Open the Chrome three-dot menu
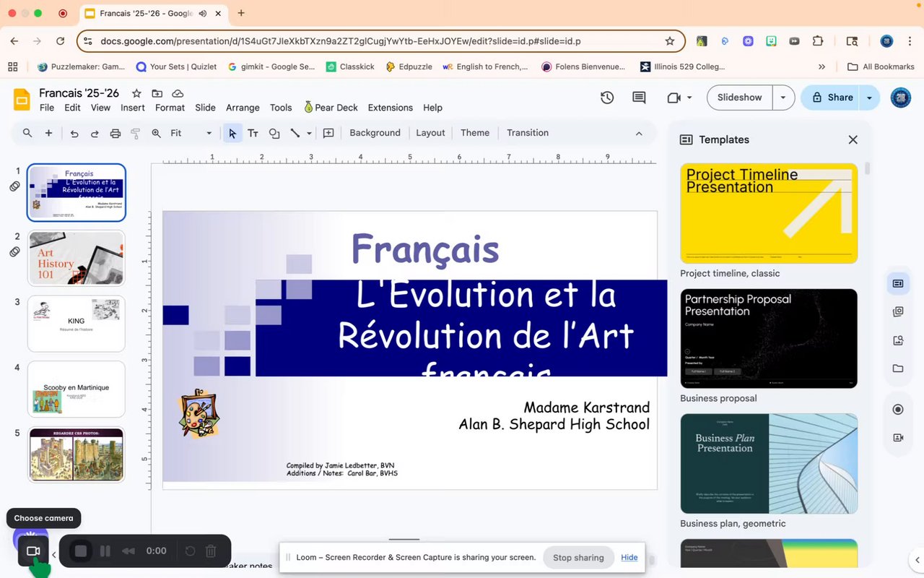 [x=911, y=41]
